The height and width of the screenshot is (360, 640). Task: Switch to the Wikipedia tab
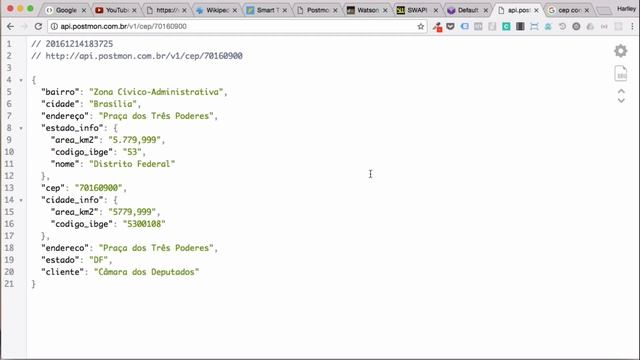point(216,10)
